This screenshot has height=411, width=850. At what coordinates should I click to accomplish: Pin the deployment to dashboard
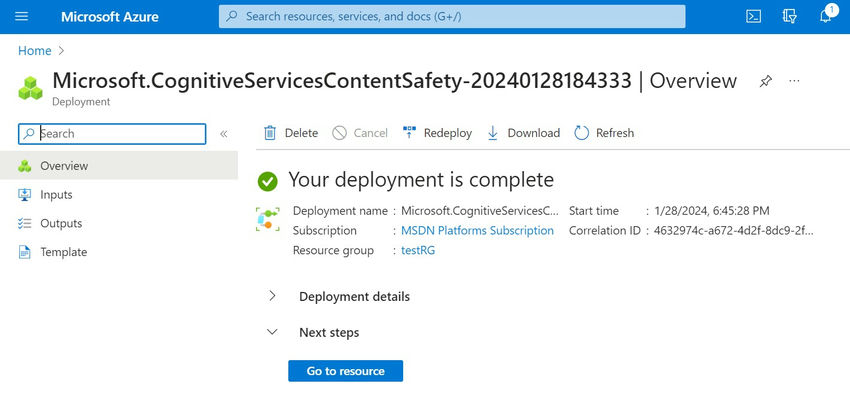(x=765, y=81)
